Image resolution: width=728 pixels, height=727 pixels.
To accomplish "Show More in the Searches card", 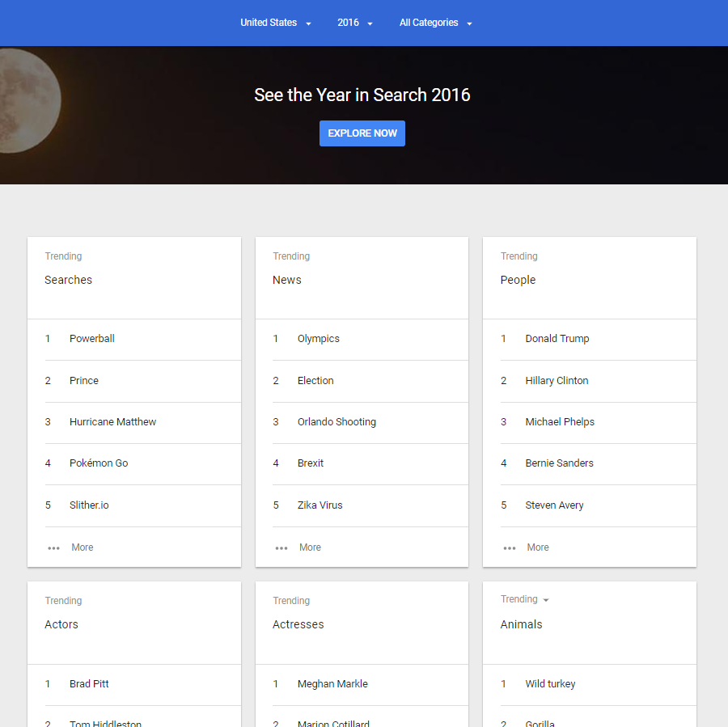I will point(83,547).
